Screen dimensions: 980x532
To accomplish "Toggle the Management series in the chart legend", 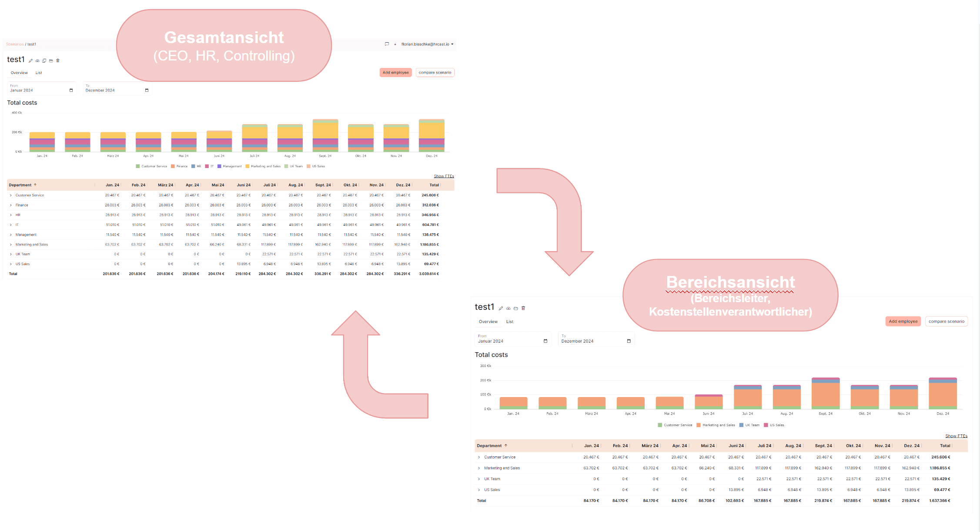I will pos(229,166).
